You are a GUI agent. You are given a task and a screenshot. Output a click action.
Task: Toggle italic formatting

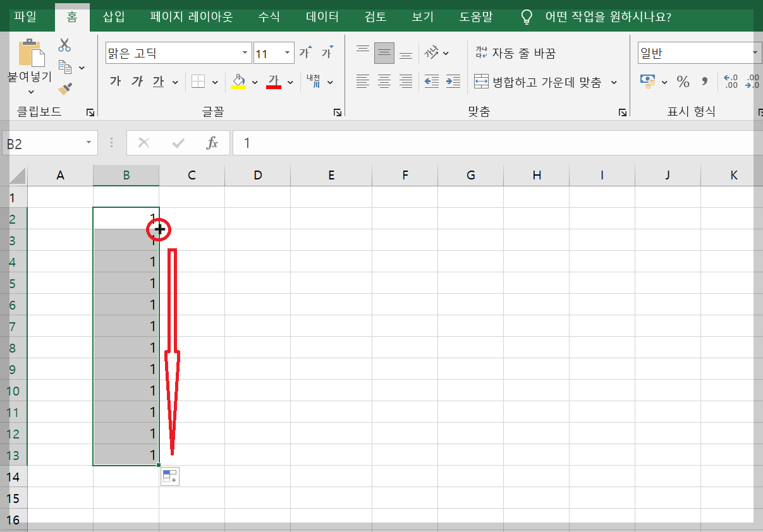click(137, 82)
